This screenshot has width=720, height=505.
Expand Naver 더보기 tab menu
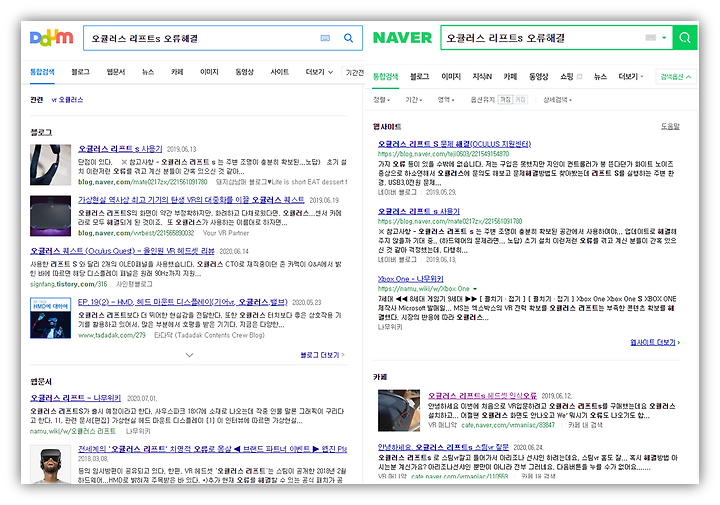631,77
